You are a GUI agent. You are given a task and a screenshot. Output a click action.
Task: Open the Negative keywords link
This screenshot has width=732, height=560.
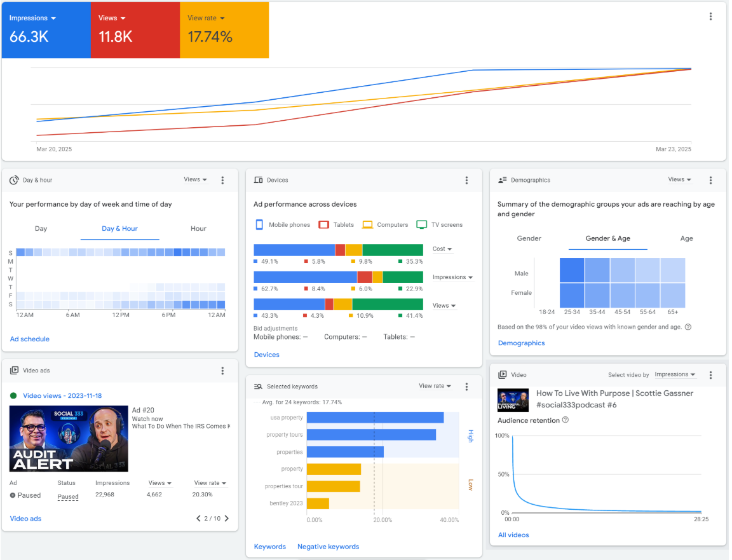(328, 547)
